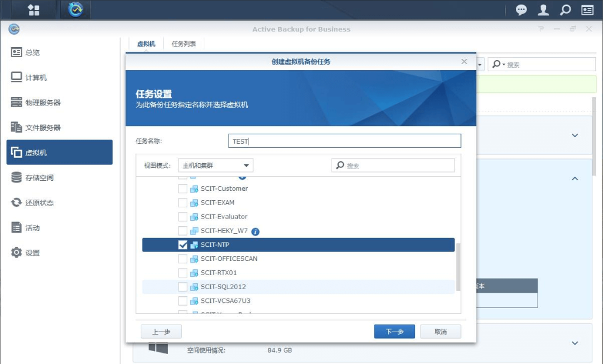603x364 pixels.
Task: Check the SCIT-OFFICESCAN checkbox
Action: point(183,259)
